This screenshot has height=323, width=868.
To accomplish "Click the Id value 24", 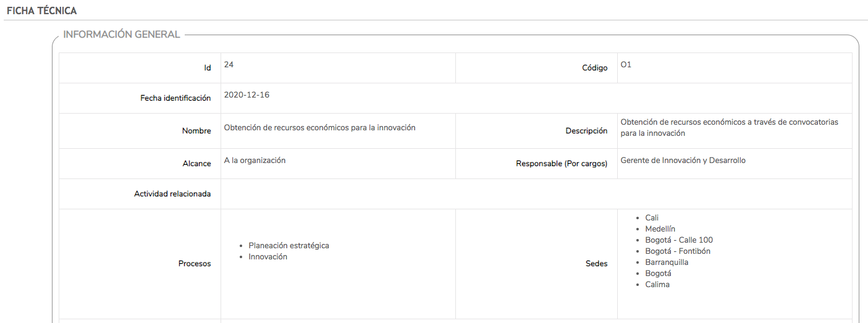I will point(229,65).
